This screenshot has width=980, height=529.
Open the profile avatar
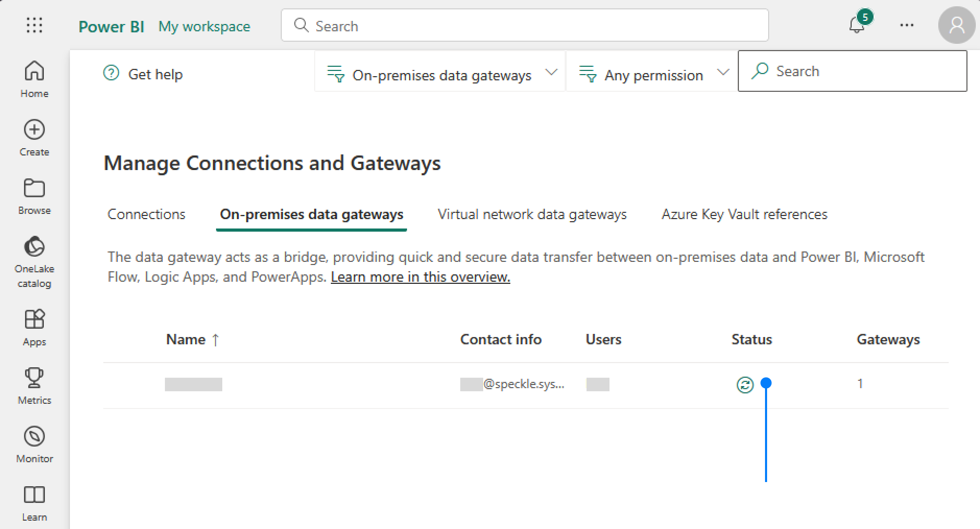pos(957,25)
